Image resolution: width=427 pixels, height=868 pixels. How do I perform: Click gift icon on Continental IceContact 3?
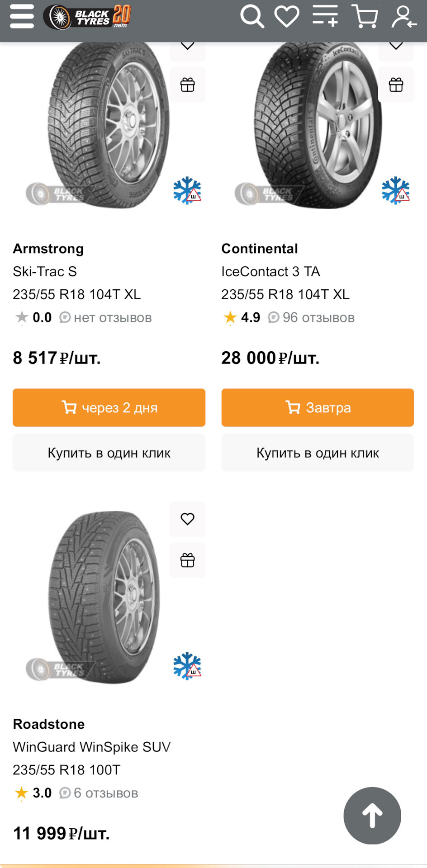pyautogui.click(x=396, y=85)
